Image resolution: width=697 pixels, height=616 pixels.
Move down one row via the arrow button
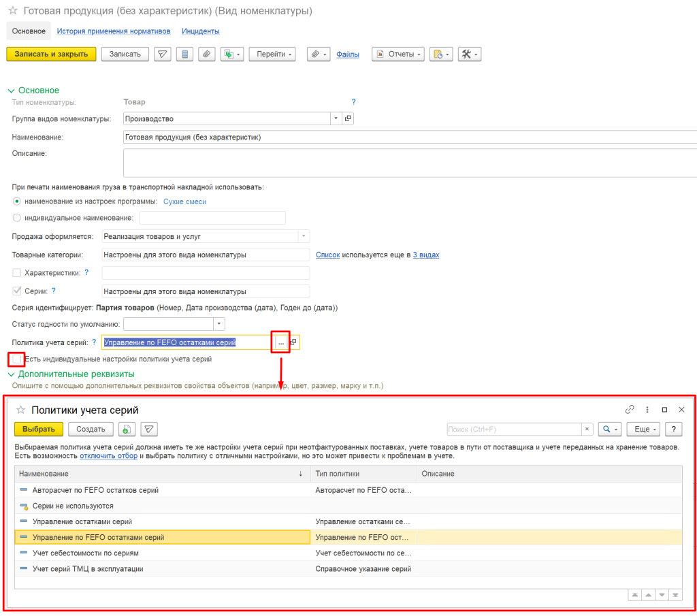click(662, 595)
